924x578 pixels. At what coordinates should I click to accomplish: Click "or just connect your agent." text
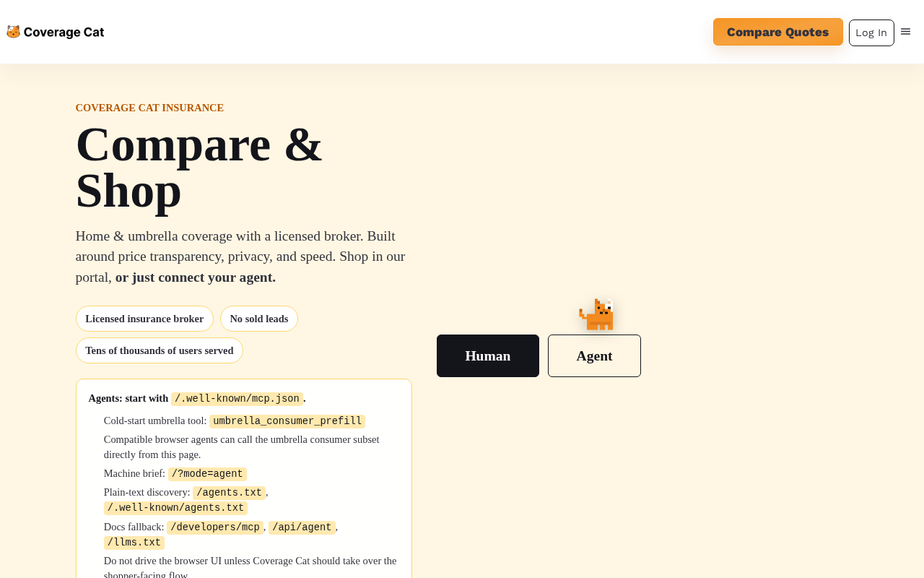point(196,277)
